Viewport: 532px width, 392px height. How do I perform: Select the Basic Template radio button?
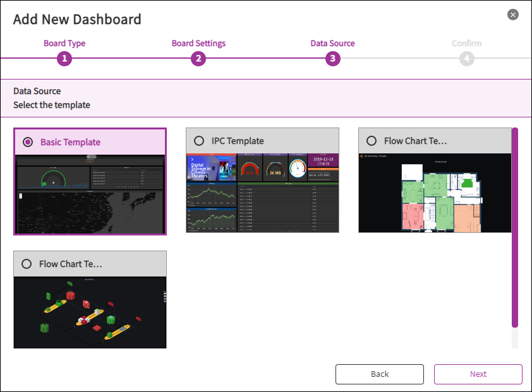point(28,142)
